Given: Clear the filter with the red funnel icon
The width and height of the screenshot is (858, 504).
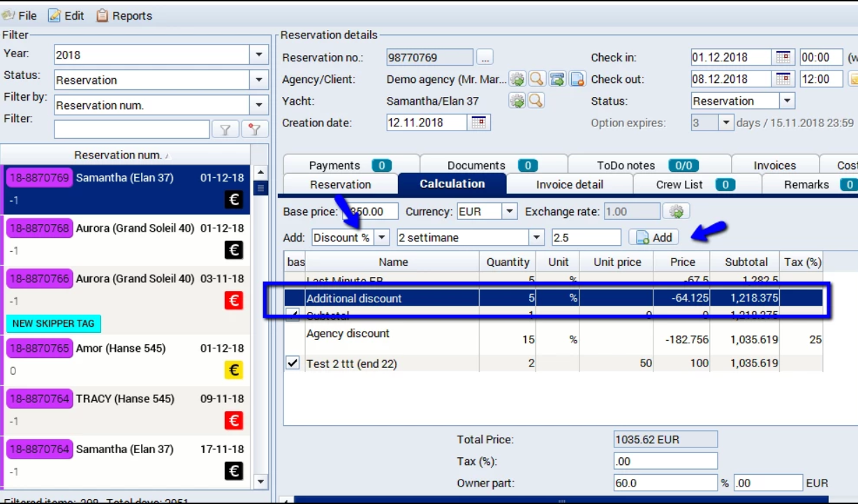Looking at the screenshot, I should click(x=255, y=129).
